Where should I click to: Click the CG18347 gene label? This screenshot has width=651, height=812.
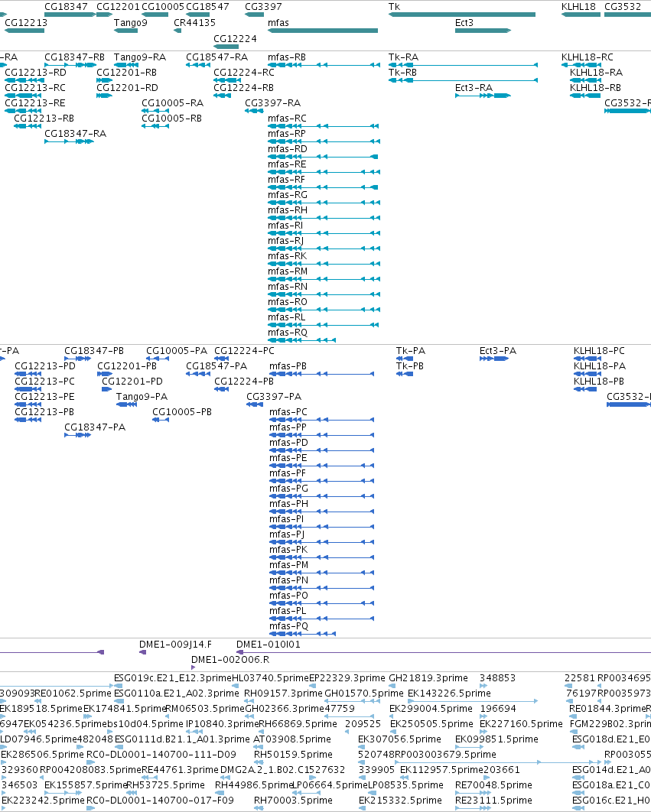coord(66,7)
